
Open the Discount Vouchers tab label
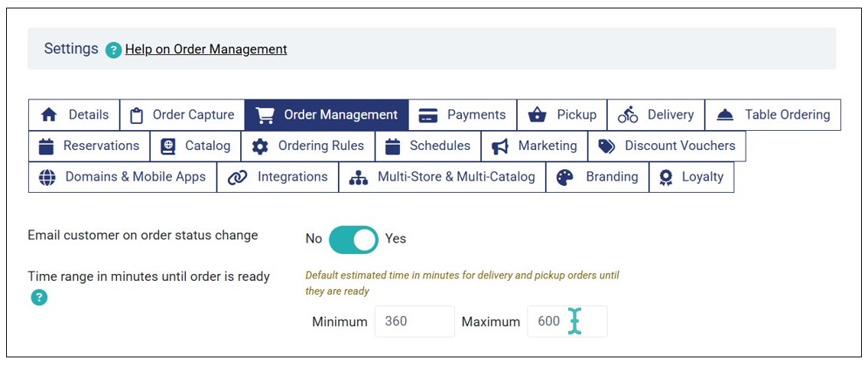click(680, 145)
